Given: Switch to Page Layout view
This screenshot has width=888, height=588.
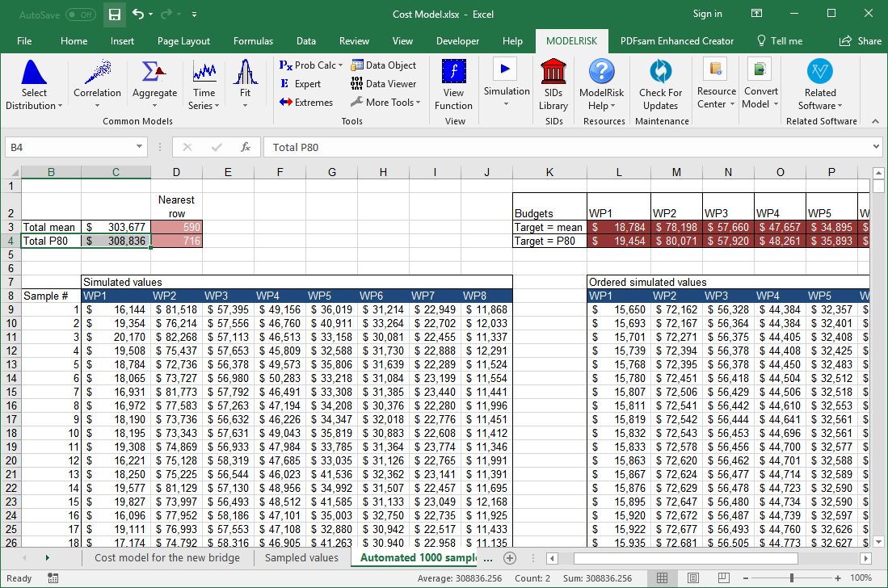Looking at the screenshot, I should click(693, 577).
